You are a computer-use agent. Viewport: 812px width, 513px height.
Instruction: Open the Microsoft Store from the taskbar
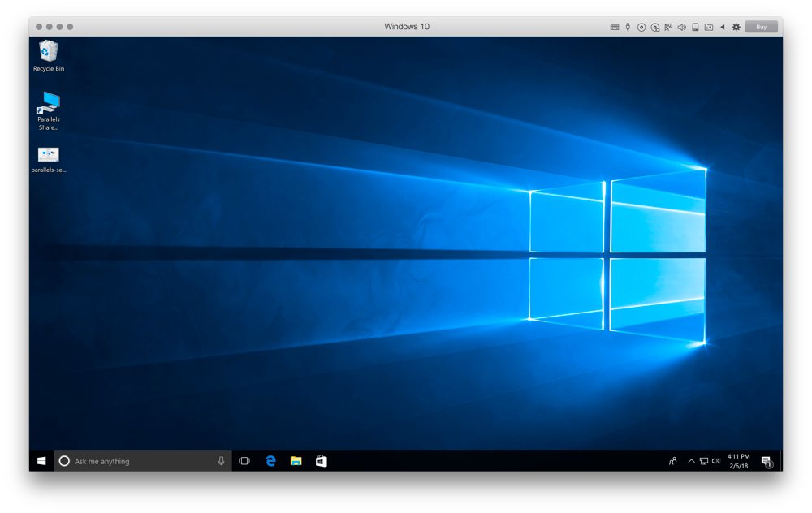pos(321,461)
